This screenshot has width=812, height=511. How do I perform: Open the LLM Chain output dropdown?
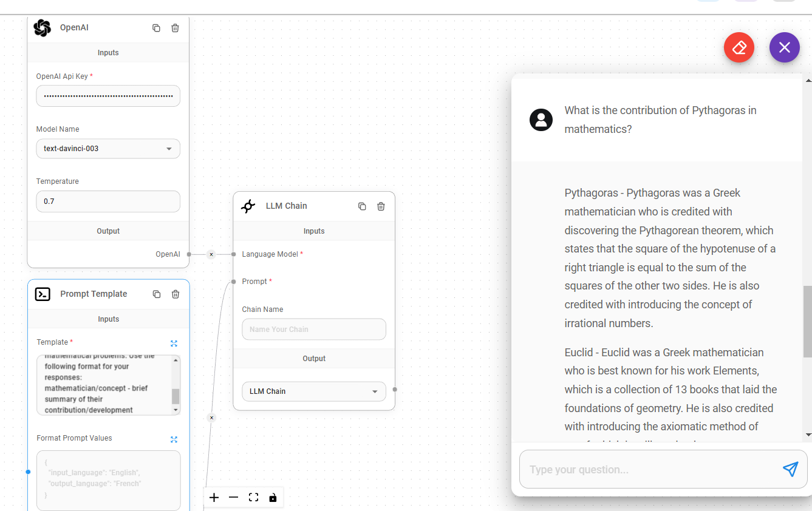pyautogui.click(x=377, y=391)
